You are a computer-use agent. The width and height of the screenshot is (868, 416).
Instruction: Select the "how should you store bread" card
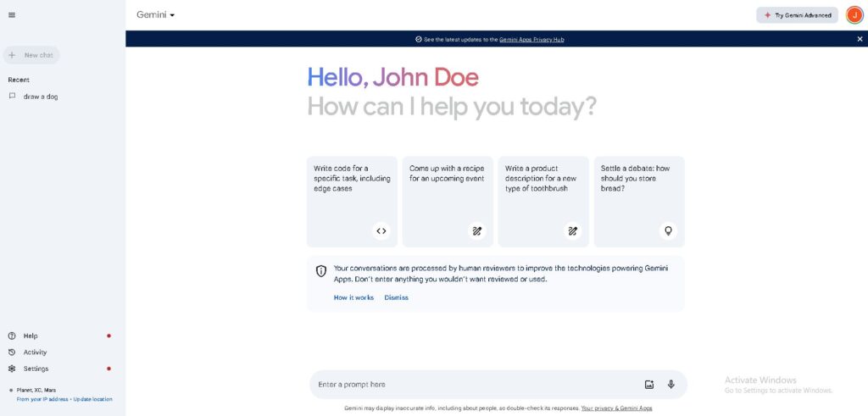coord(639,201)
